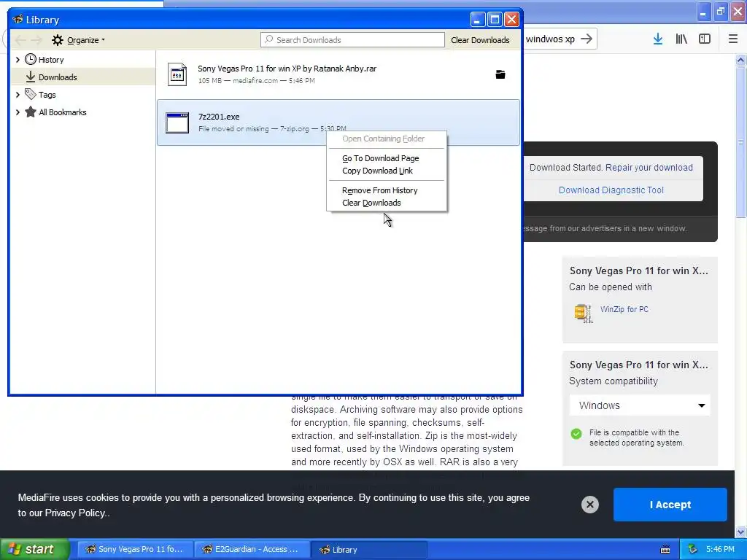The image size is (747, 560).
Task: Expand the All Bookmarks tree node
Action: [x=18, y=112]
